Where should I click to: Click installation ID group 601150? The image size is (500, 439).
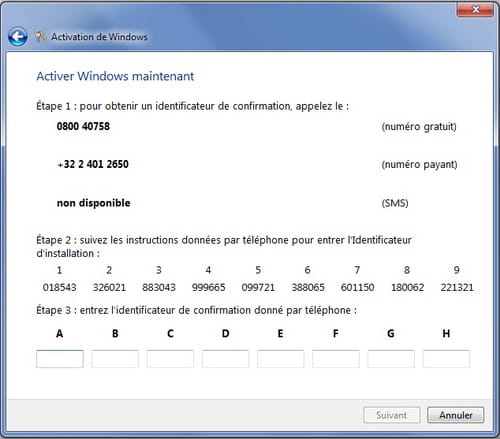(x=357, y=287)
